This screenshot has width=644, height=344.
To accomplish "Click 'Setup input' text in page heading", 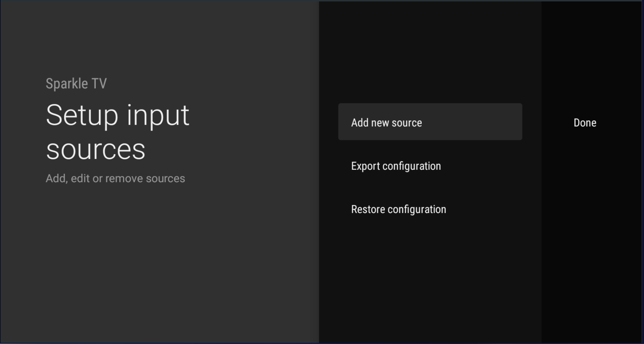I will coord(117,116).
